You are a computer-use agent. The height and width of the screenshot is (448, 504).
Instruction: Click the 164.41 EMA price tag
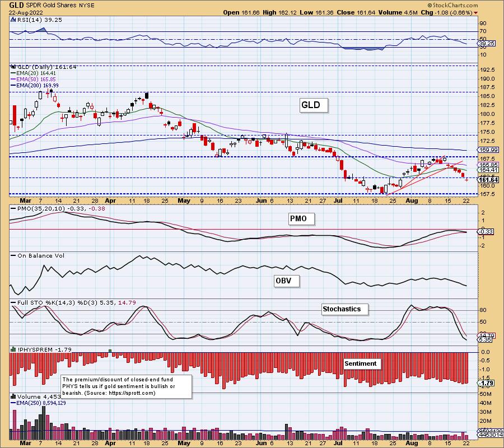488,170
